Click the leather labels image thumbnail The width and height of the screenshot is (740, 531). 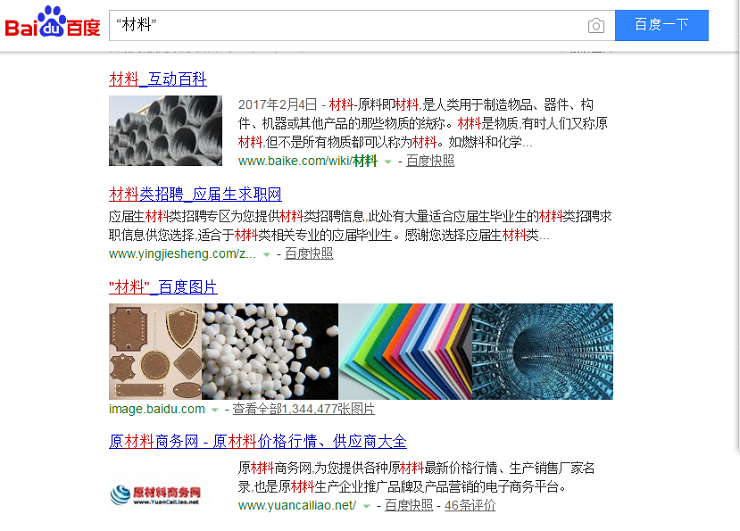(x=155, y=352)
